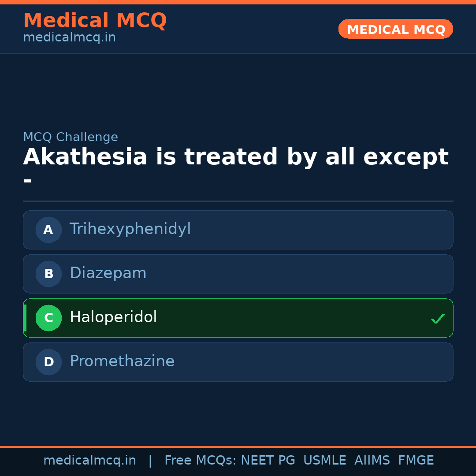The height and width of the screenshot is (476, 476).
Task: Click the green checkmark icon on Haloperidol
Action: click(438, 318)
